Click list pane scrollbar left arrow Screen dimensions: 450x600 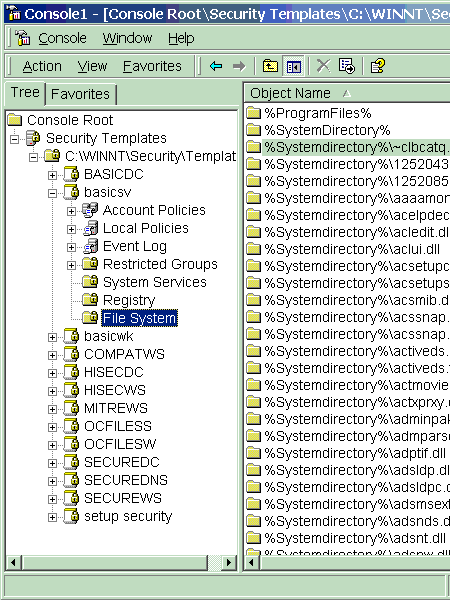[x=251, y=562]
